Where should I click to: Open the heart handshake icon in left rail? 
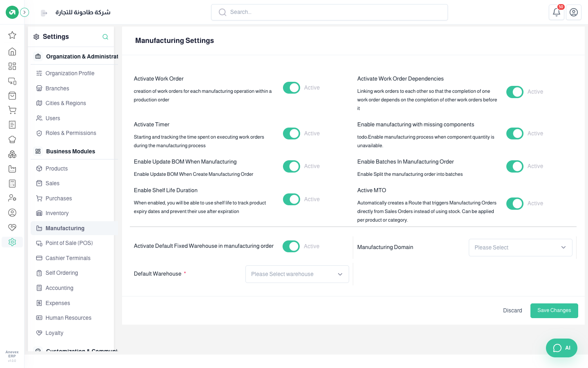(12, 227)
